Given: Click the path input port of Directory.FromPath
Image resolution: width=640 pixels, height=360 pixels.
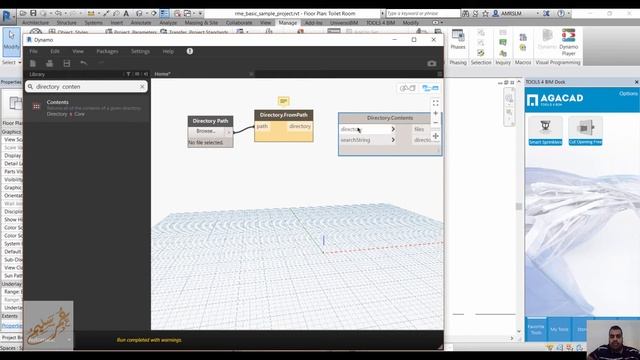Looking at the screenshot, I should pyautogui.click(x=262, y=126).
